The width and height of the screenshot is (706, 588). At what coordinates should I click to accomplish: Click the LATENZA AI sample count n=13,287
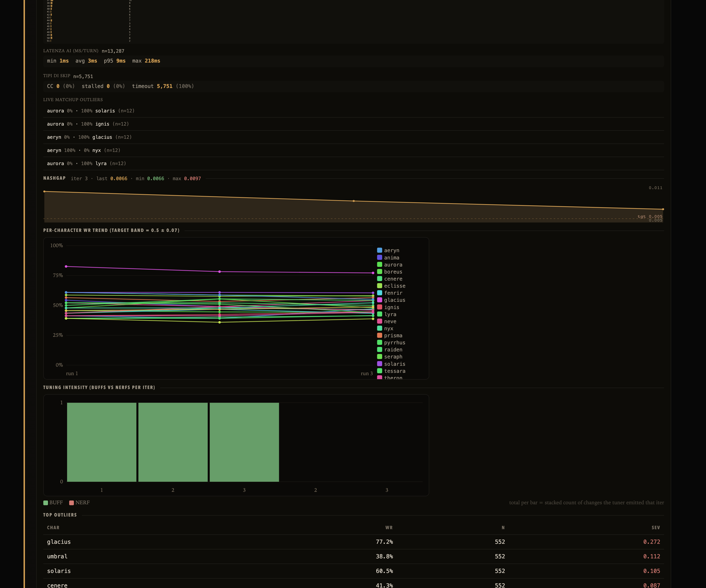point(113,51)
